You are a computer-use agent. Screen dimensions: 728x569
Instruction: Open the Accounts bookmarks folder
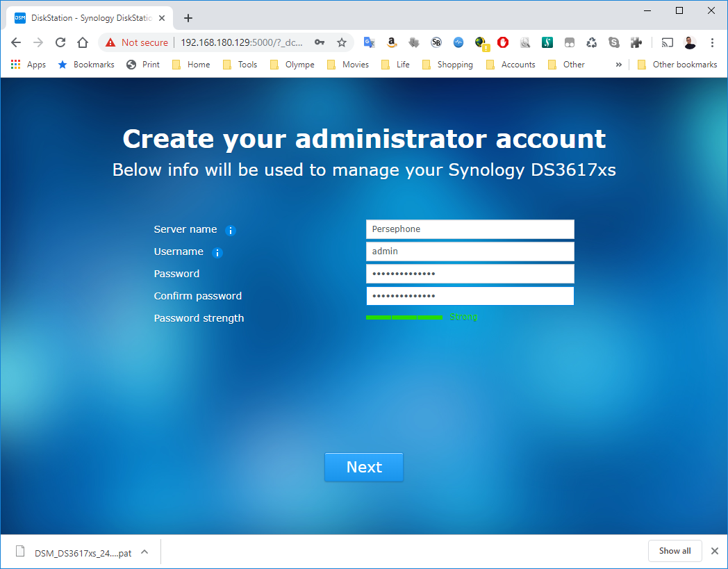(511, 65)
